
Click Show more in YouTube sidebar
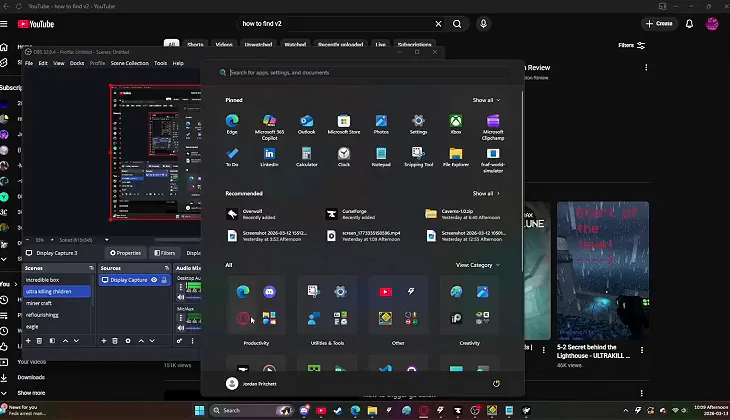coord(31,393)
